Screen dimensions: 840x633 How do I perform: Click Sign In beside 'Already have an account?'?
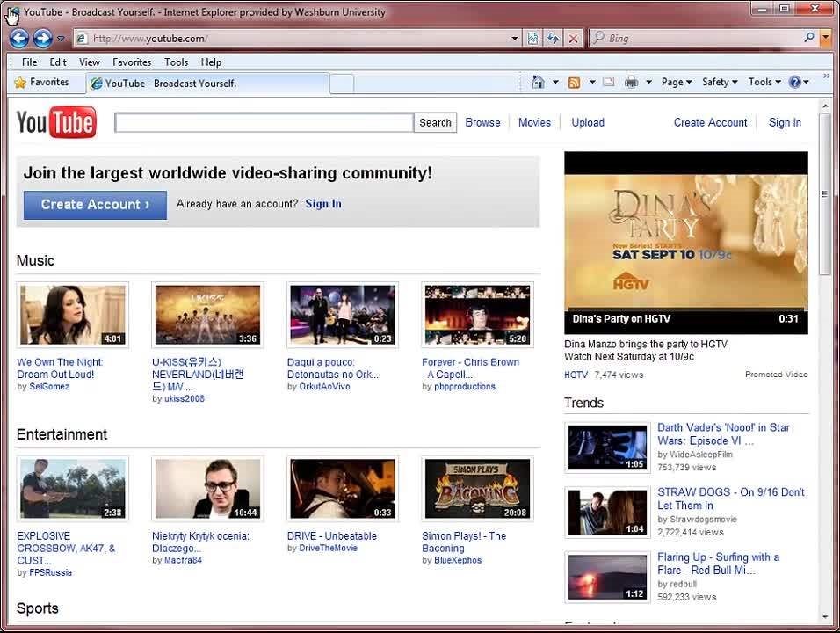click(x=323, y=204)
